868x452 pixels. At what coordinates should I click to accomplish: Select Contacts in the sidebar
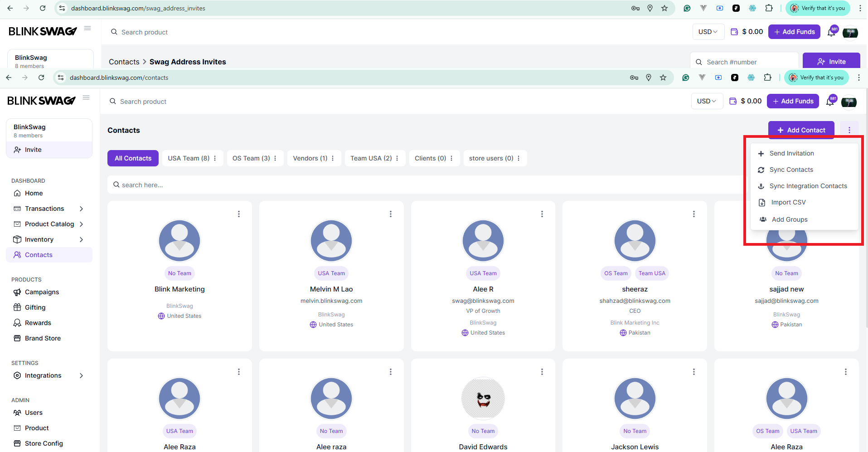coord(49,255)
